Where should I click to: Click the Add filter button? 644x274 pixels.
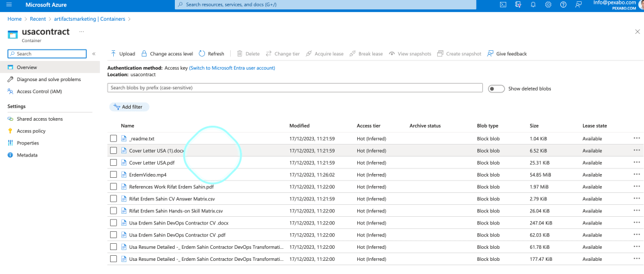tap(129, 107)
